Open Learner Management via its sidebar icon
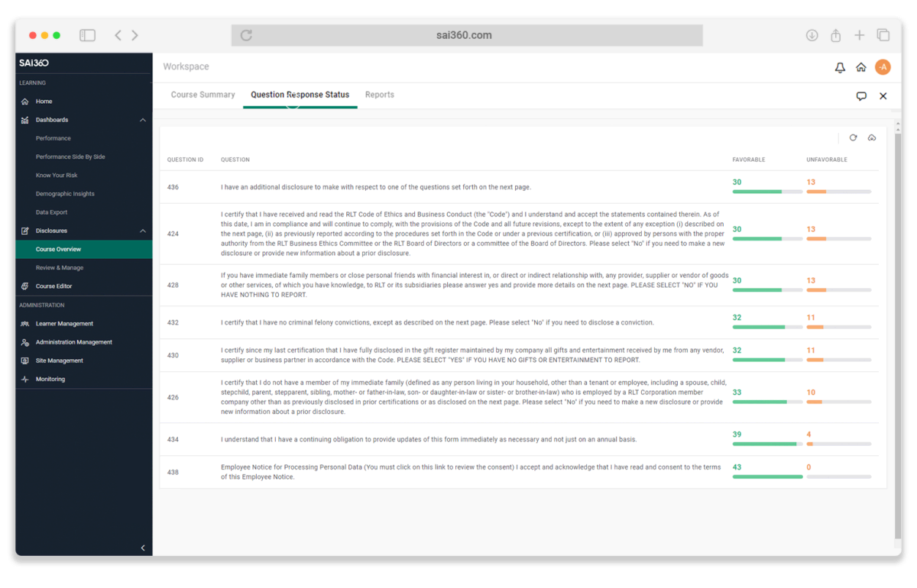 (24, 323)
